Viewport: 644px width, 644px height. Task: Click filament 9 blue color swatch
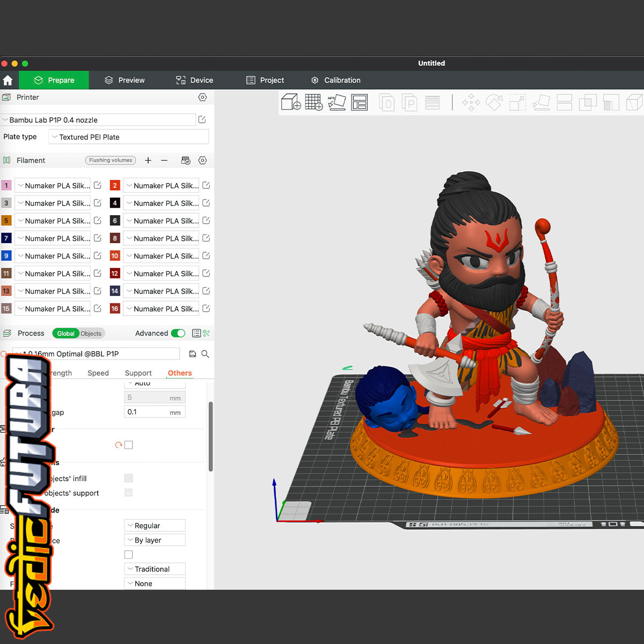(x=6, y=255)
